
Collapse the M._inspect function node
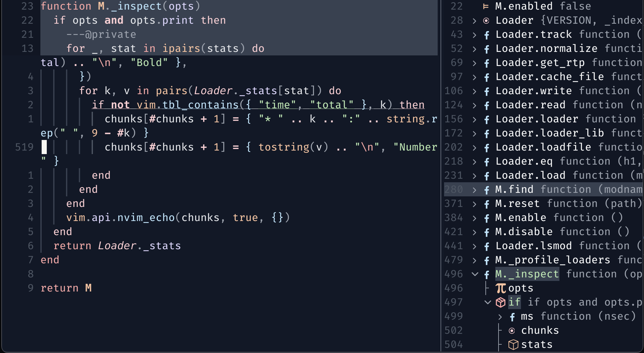point(474,274)
